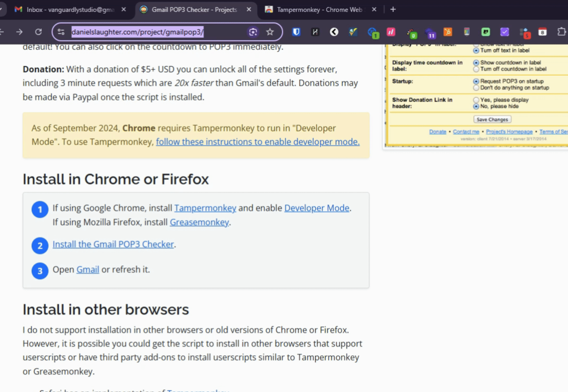Open a new browser tab
The height and width of the screenshot is (392, 568).
click(x=393, y=10)
